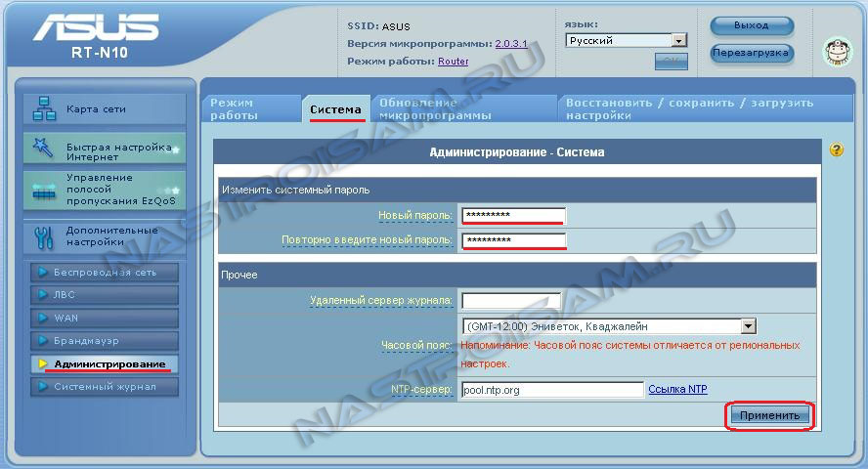Click the Network Map (Карта сети) icon
Viewport: 868px width, 469px height.
45,109
